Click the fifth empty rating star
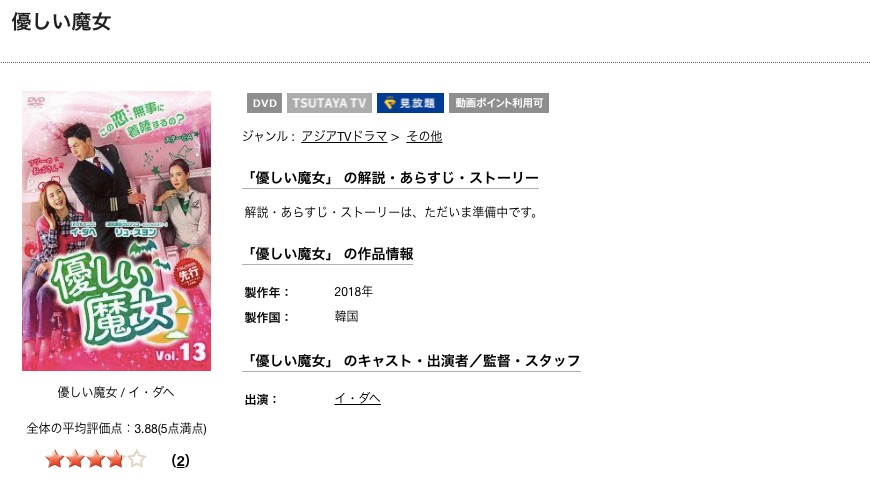 click(x=136, y=460)
